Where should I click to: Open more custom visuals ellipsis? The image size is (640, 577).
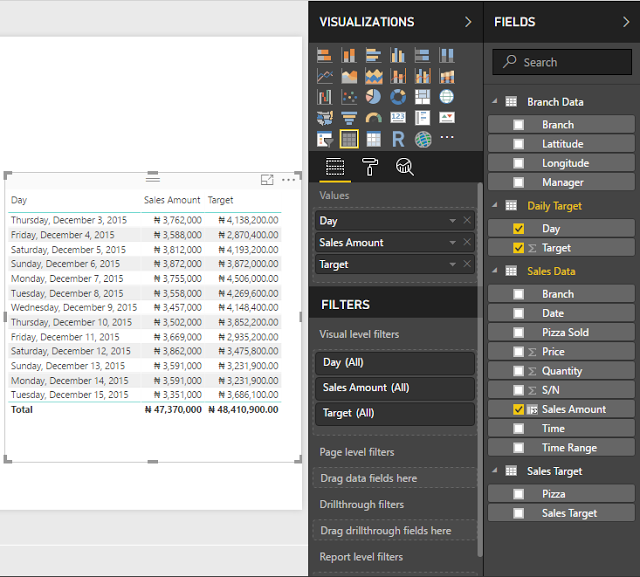click(x=447, y=137)
